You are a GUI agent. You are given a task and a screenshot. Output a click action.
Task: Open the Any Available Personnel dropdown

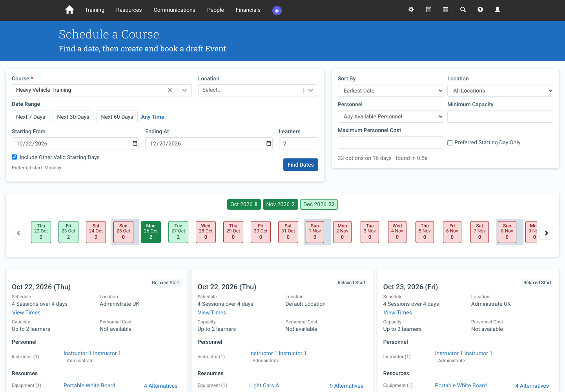tap(390, 116)
